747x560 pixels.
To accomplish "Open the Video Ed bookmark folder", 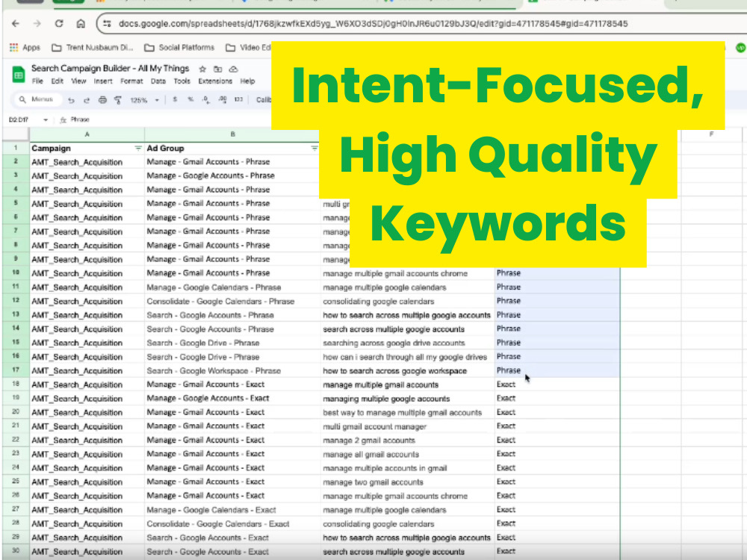I will coord(248,48).
